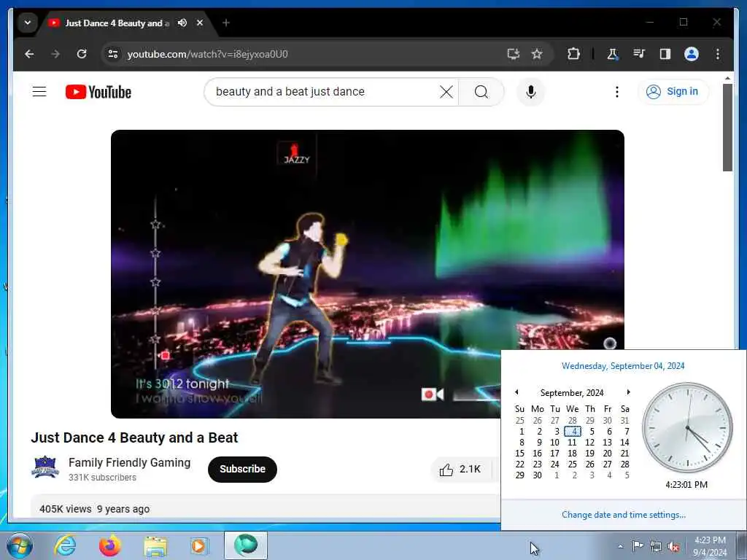Open Chrome Labs flask icon
The image size is (747, 560).
[612, 54]
